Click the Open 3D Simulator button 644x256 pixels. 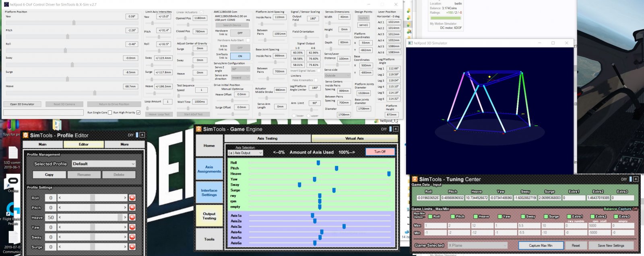click(22, 104)
